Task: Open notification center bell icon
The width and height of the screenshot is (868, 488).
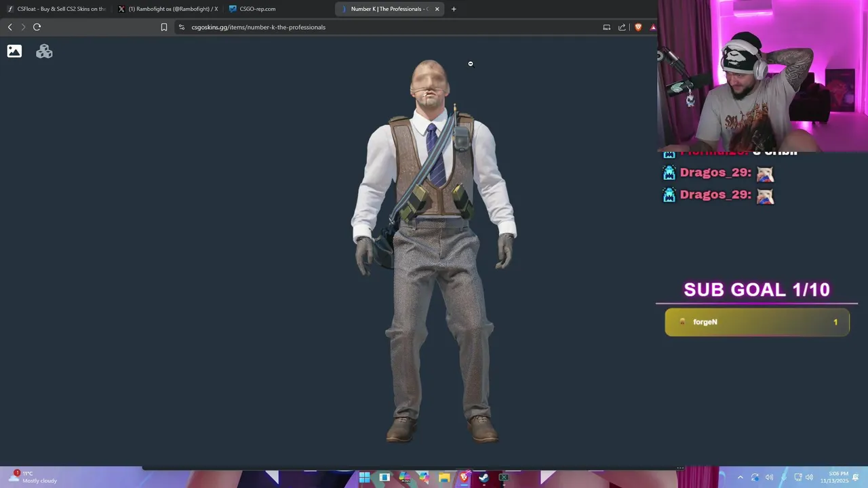Action: click(x=856, y=478)
